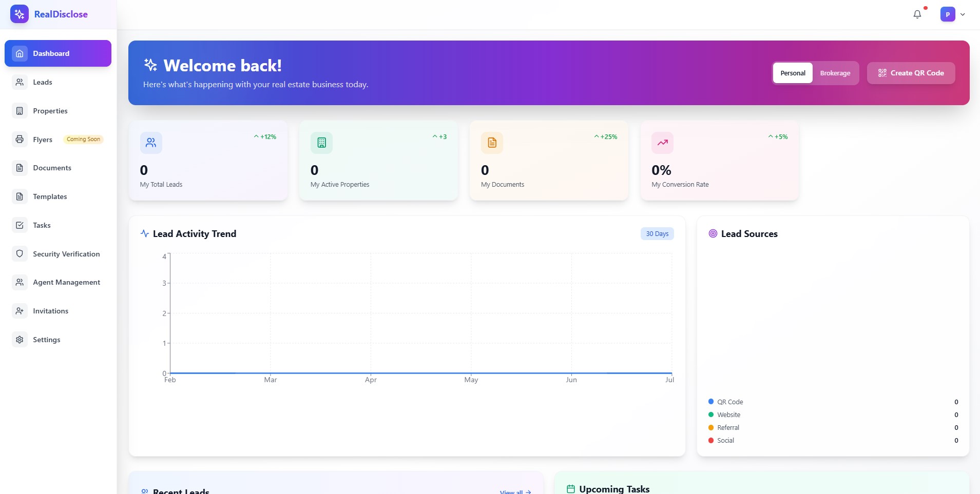Expand the profile avatar dropdown
This screenshot has width=980, height=494.
click(x=953, y=14)
